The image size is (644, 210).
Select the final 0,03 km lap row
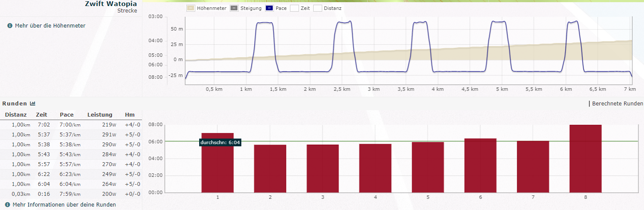(x=71, y=194)
